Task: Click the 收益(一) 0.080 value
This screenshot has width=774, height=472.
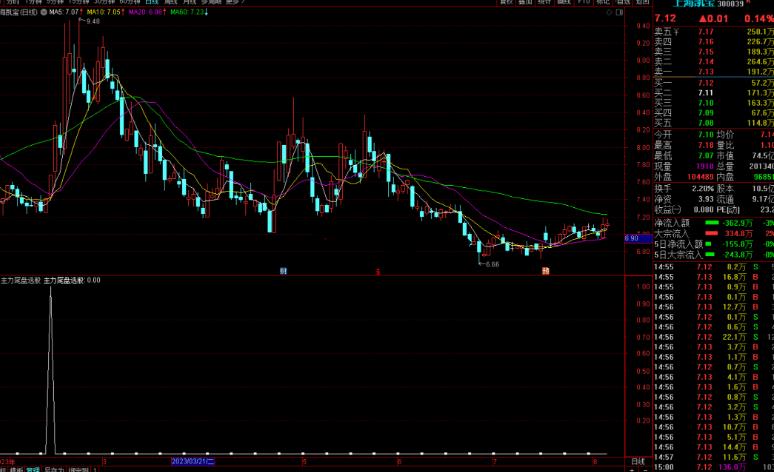Action: tap(704, 209)
